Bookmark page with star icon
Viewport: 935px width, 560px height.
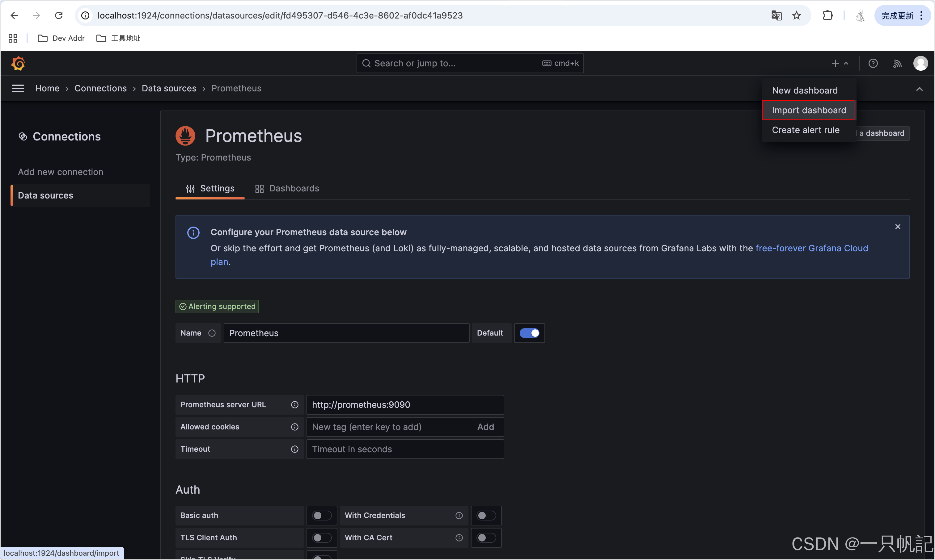click(x=796, y=15)
